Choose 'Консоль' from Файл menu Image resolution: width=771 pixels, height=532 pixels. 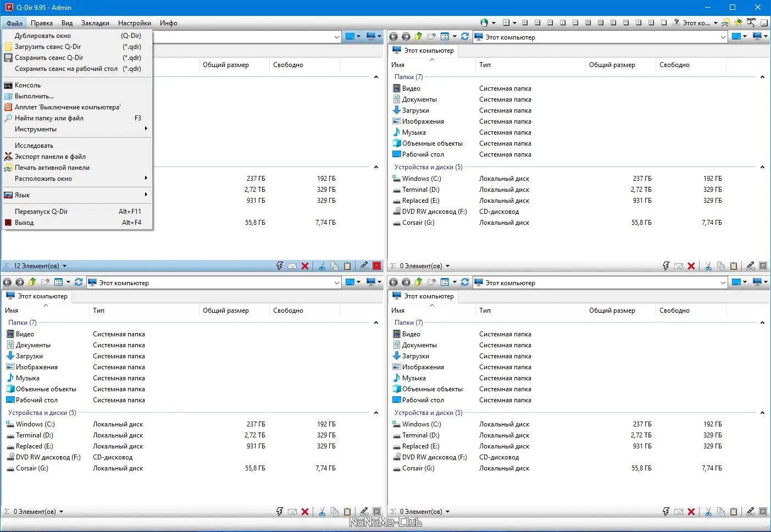pyautogui.click(x=77, y=85)
